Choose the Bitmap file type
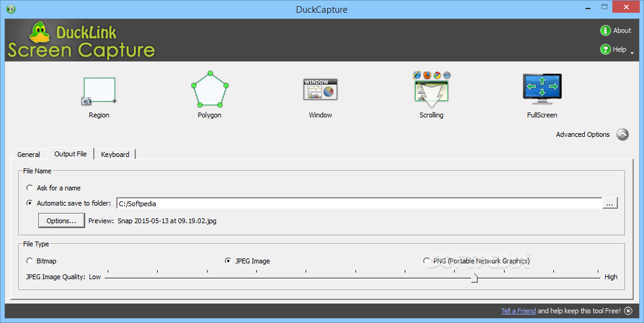 point(30,260)
